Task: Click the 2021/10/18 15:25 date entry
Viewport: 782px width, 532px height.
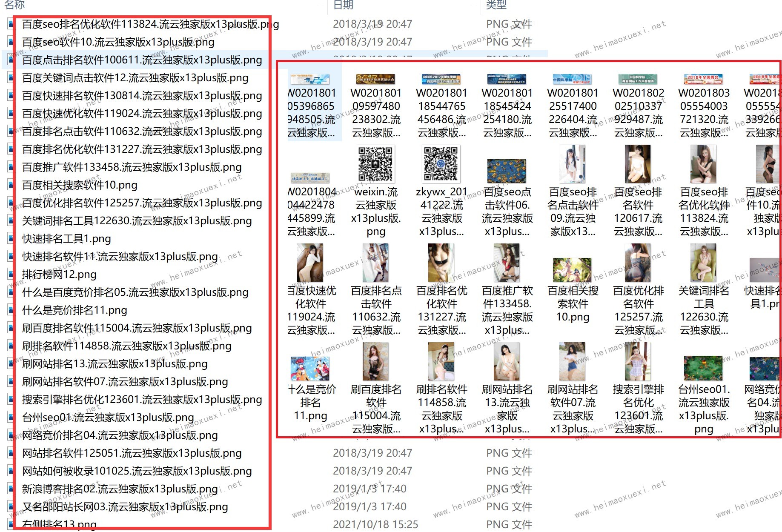Action: (x=375, y=525)
